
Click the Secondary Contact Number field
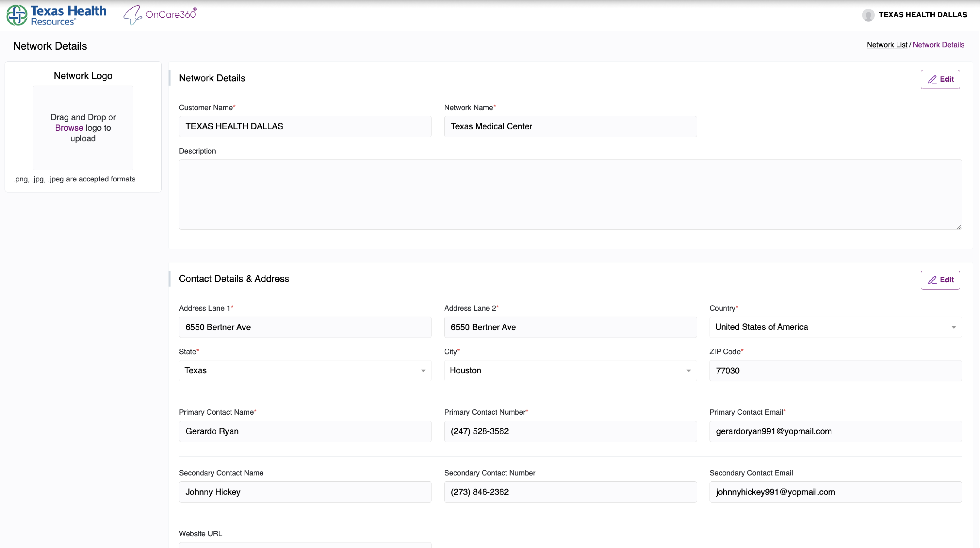click(570, 492)
